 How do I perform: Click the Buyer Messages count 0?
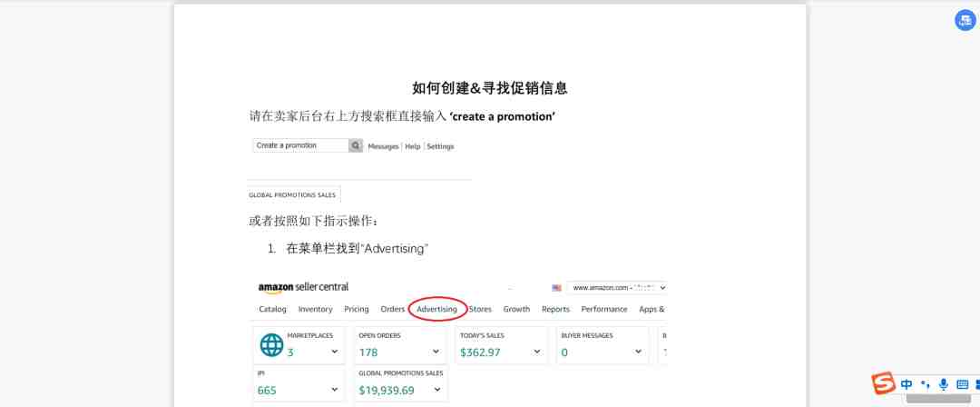(x=564, y=352)
